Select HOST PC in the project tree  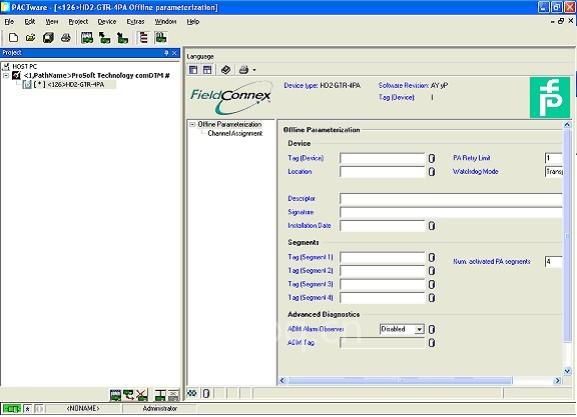click(25, 66)
